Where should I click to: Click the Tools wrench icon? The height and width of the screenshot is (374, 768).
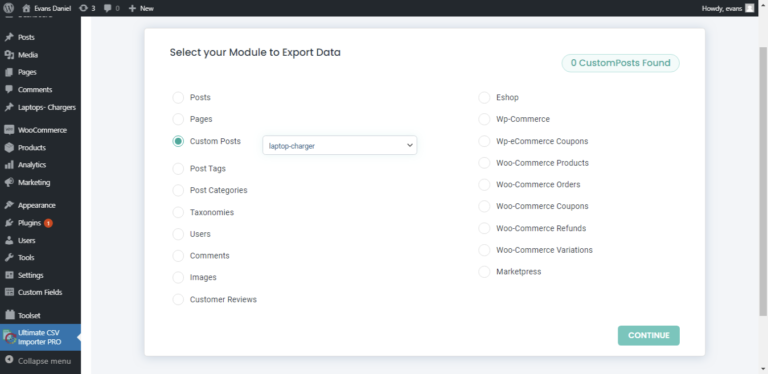point(9,257)
